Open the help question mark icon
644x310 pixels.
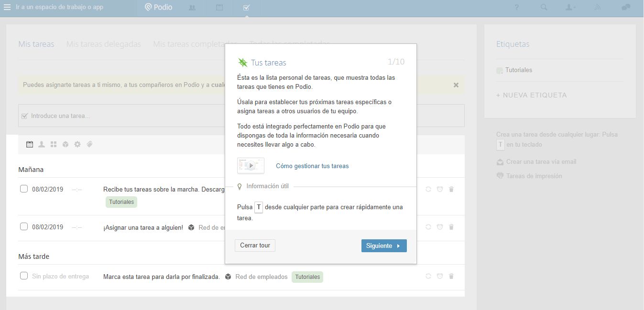coord(517,8)
